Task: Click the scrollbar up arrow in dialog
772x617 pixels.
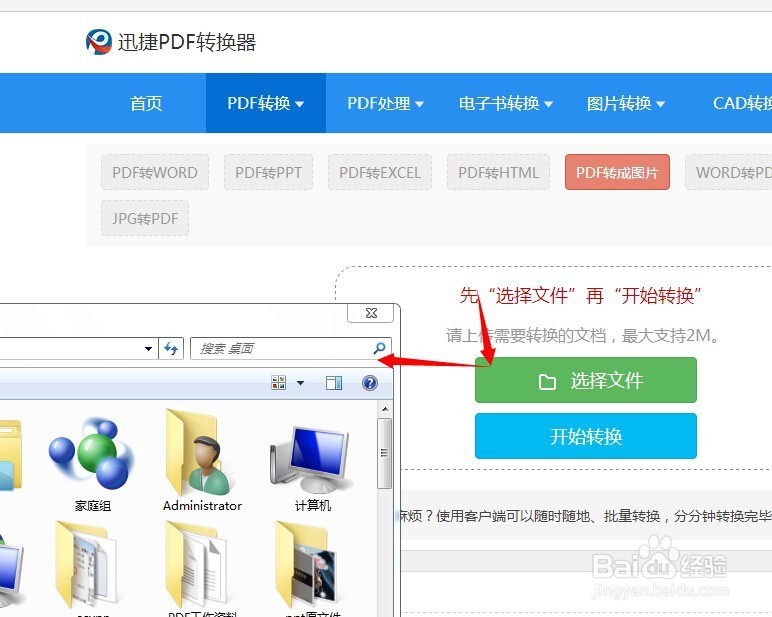Action: [385, 409]
